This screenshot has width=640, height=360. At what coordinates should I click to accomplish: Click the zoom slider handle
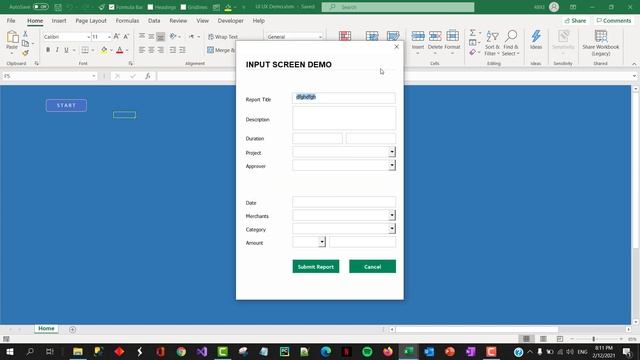(593, 339)
